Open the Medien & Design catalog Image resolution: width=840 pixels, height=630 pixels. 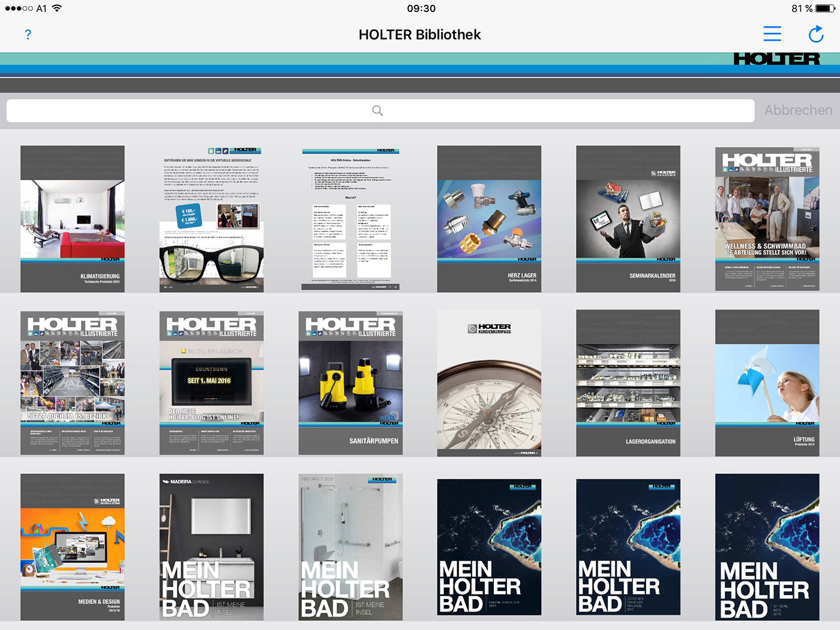pyautogui.click(x=73, y=547)
